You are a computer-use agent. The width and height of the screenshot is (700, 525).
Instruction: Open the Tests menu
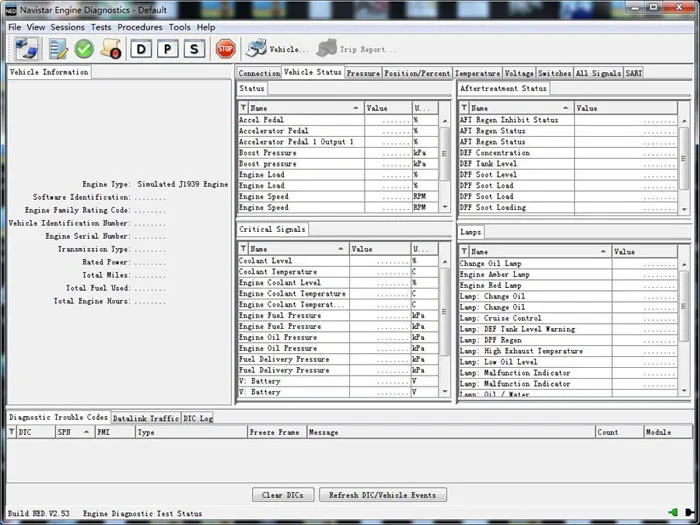pos(101,27)
